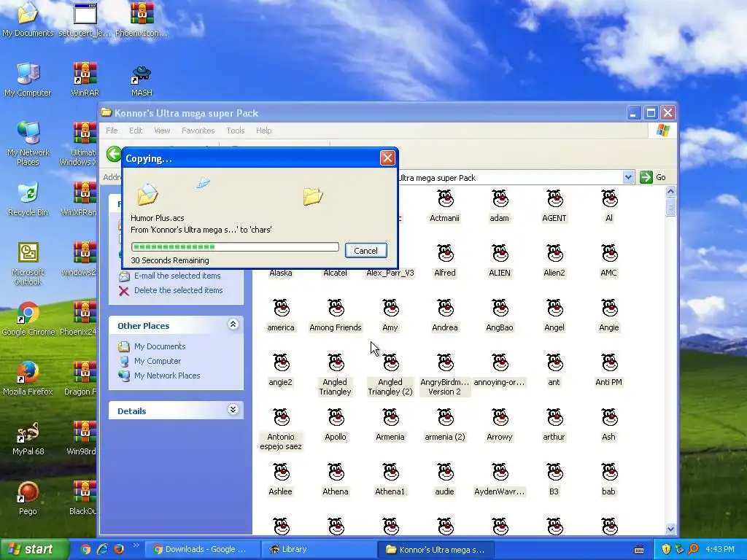
Task: Select the Armenia character file
Action: point(390,425)
